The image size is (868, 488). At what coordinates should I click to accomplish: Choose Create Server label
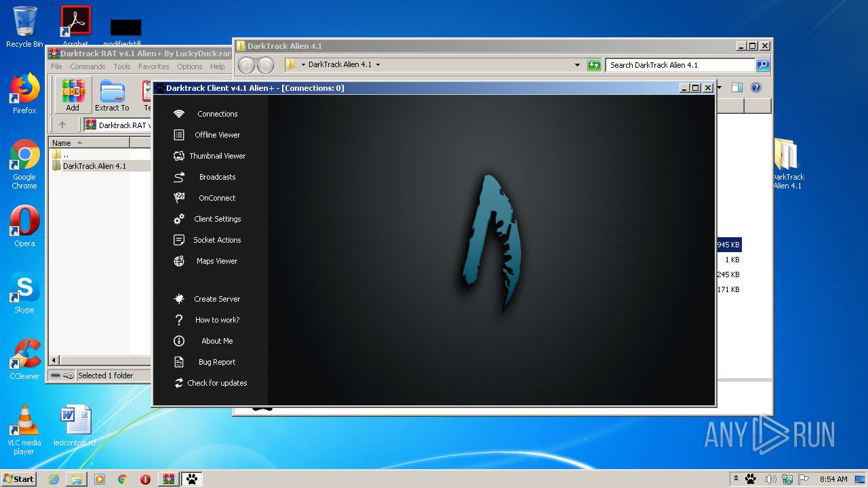(217, 299)
